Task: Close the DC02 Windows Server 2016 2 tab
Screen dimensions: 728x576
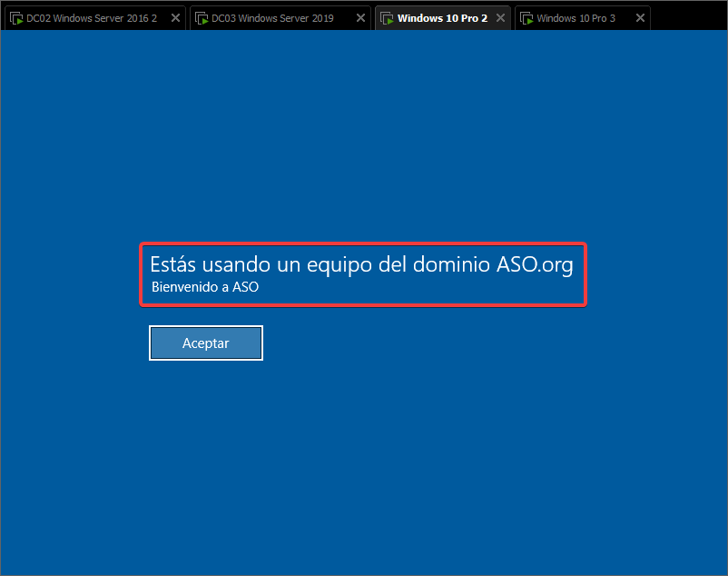Action: tap(175, 18)
